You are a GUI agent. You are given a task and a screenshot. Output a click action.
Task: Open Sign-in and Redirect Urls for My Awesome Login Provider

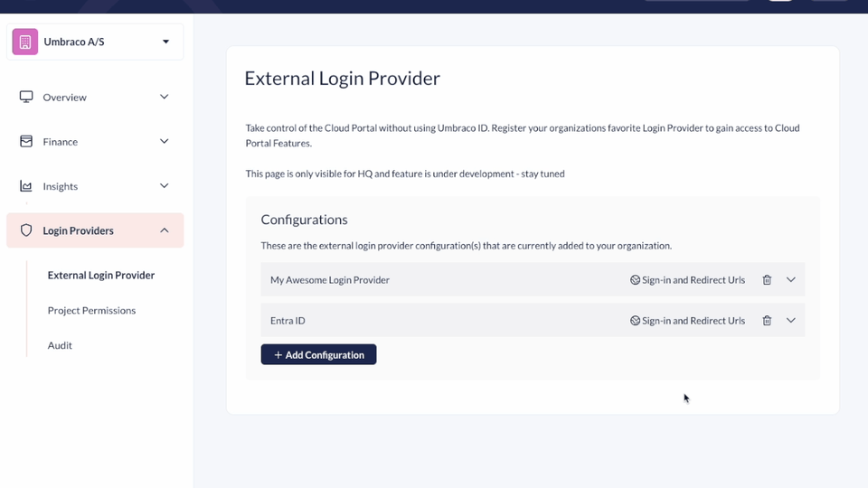[688, 280]
